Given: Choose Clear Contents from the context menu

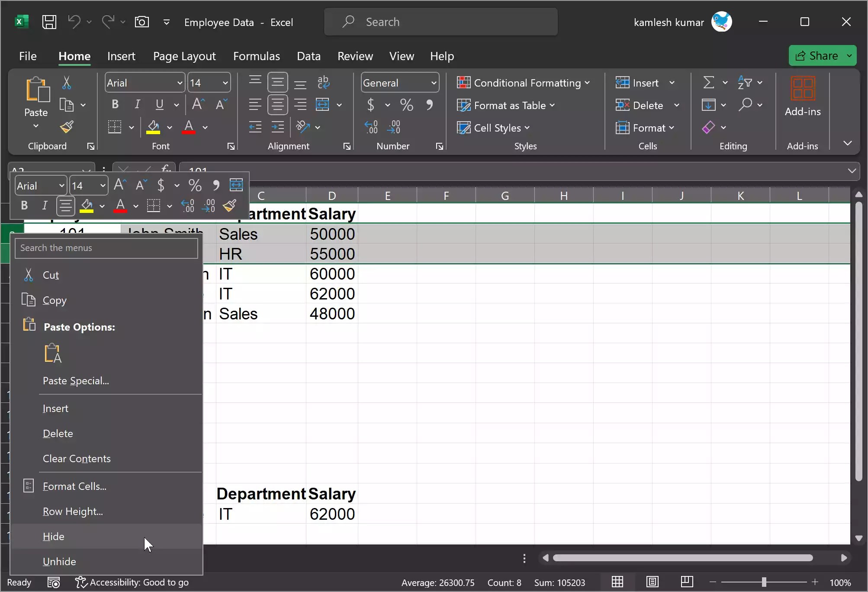Looking at the screenshot, I should (77, 459).
